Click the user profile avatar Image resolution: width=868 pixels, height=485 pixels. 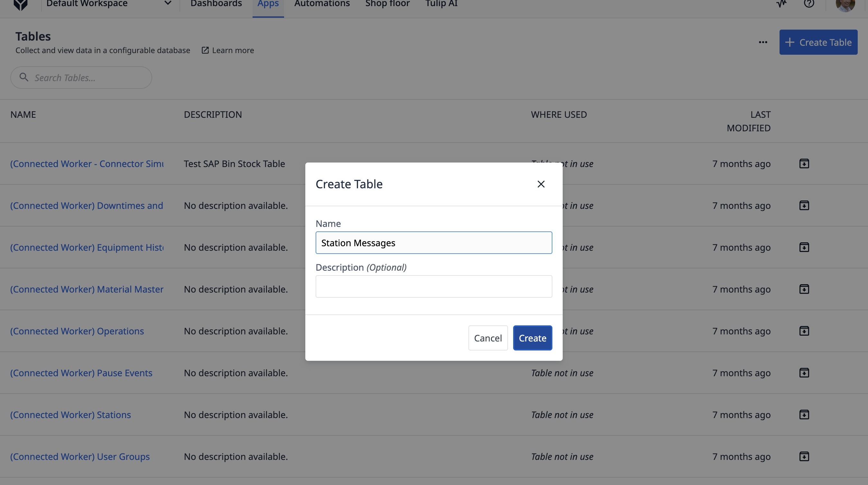[x=845, y=5]
